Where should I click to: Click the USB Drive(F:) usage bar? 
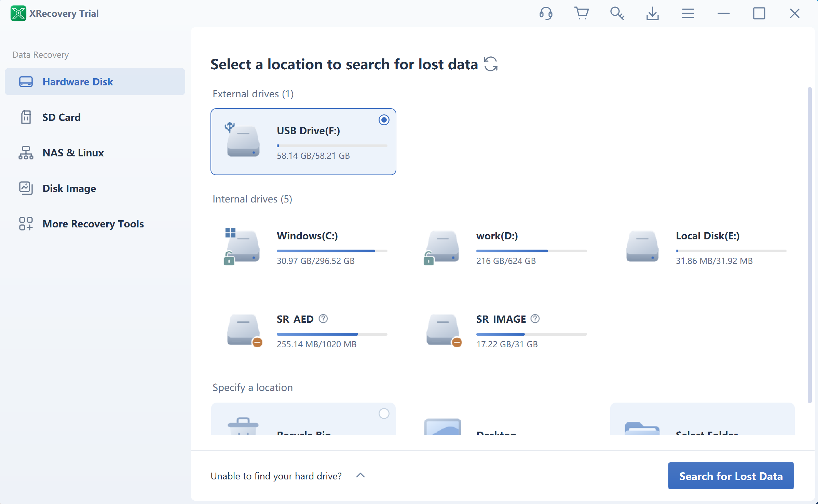pyautogui.click(x=332, y=146)
